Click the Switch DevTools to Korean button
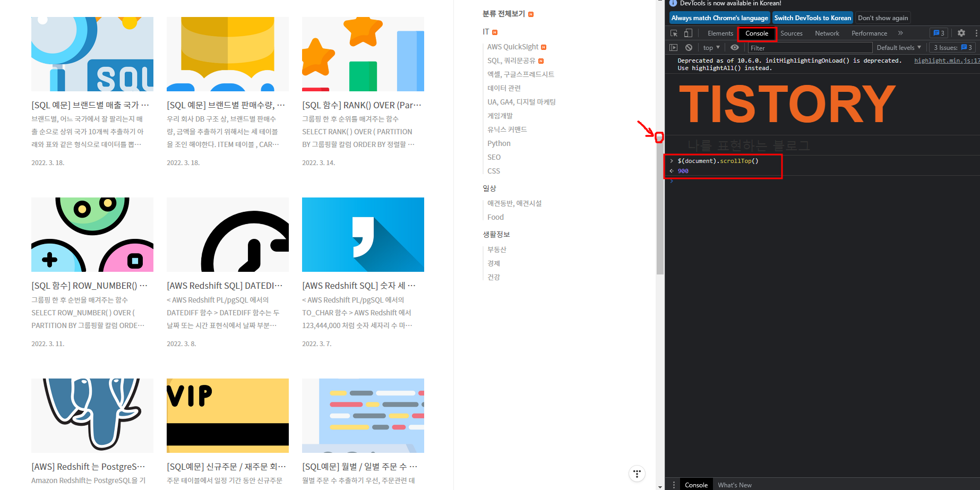 tap(812, 18)
